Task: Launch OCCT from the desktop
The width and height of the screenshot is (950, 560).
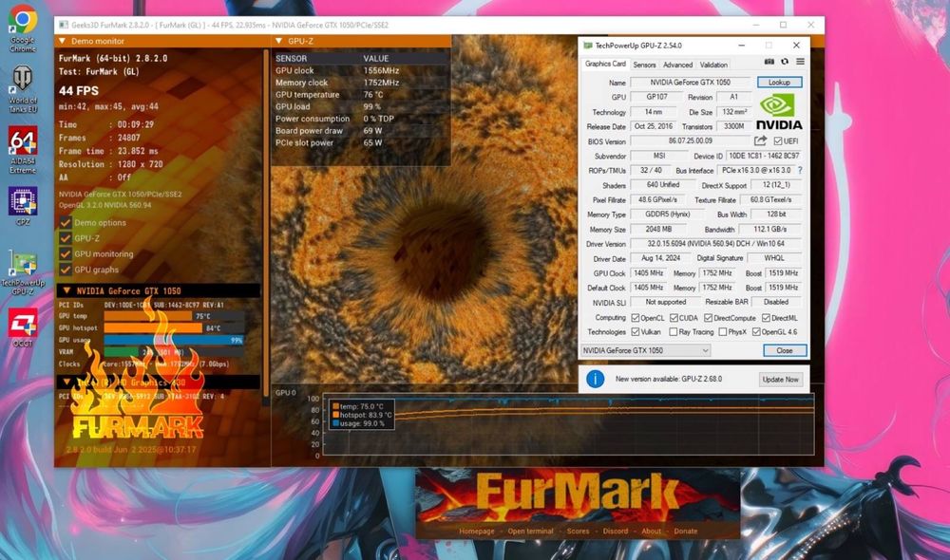Action: (23, 327)
